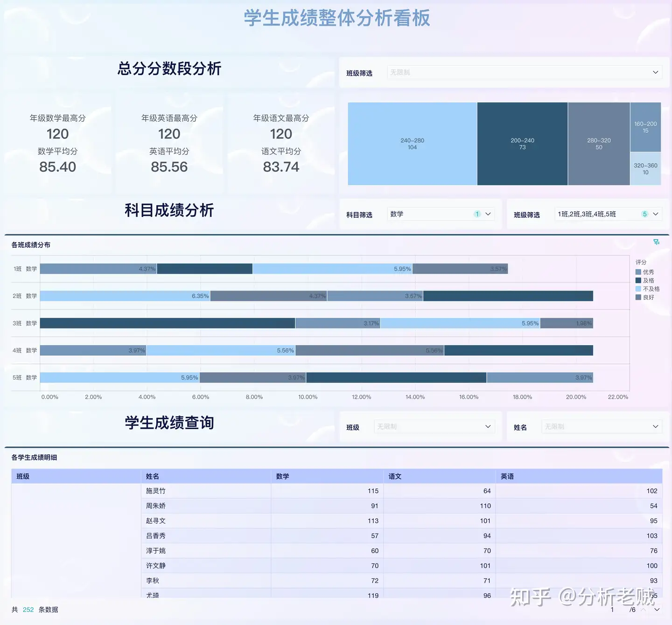Click 5班 数学 axis label

25,377
